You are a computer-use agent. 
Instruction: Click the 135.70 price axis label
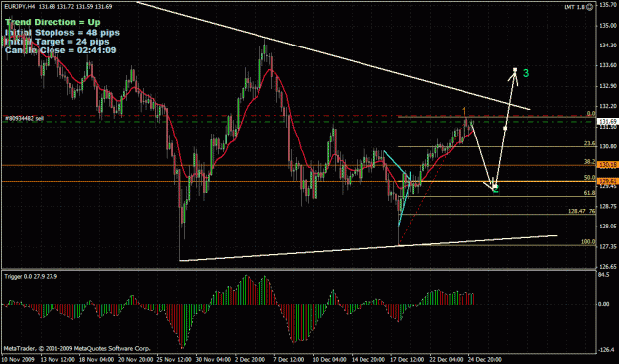click(608, 5)
